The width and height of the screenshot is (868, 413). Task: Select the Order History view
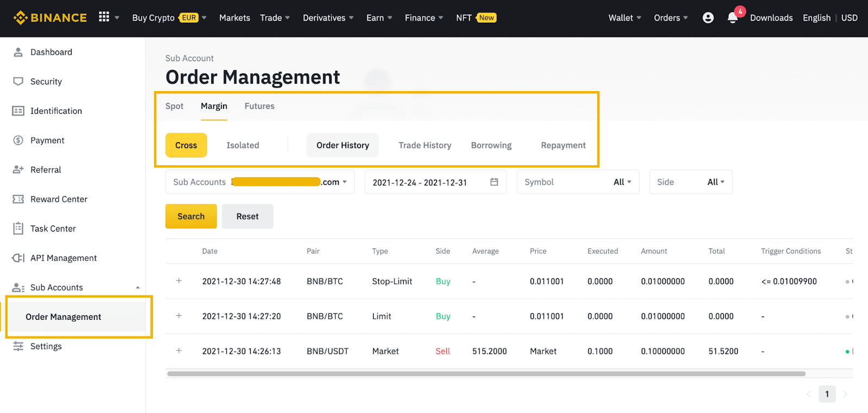[342, 145]
